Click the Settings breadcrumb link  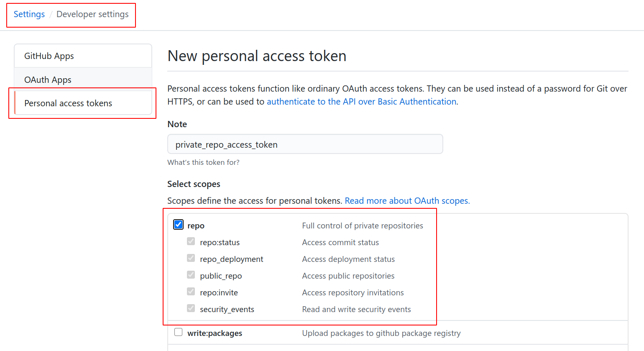(29, 14)
